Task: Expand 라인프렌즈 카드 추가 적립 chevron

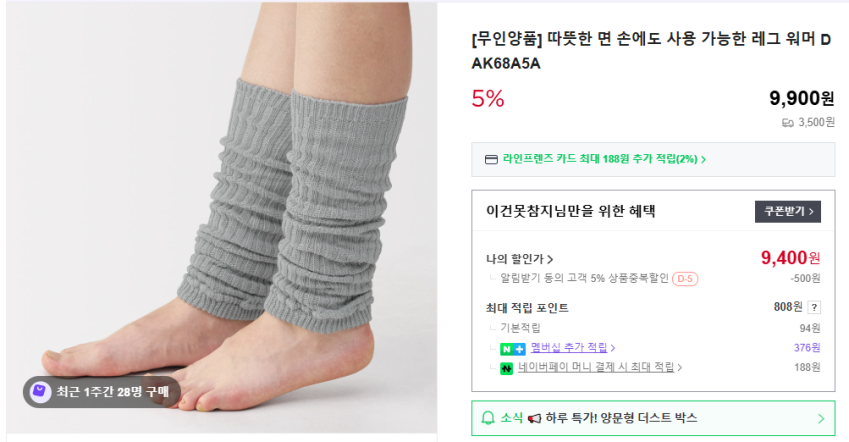Action: pos(703,159)
